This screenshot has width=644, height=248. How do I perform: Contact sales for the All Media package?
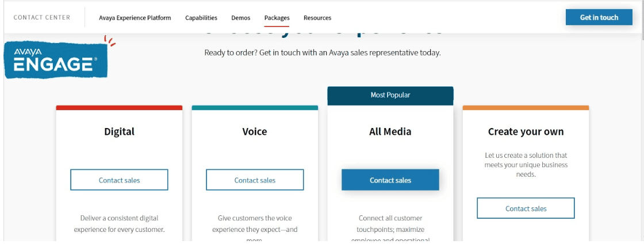point(390,180)
